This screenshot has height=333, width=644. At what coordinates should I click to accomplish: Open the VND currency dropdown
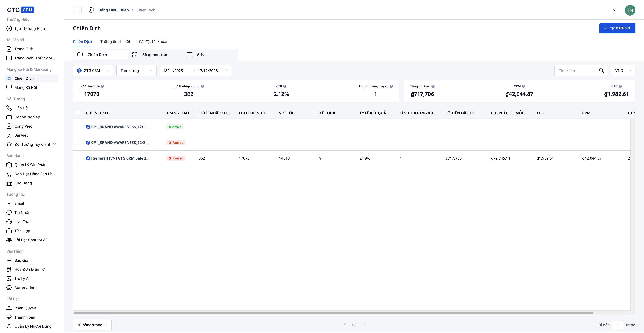pyautogui.click(x=623, y=71)
